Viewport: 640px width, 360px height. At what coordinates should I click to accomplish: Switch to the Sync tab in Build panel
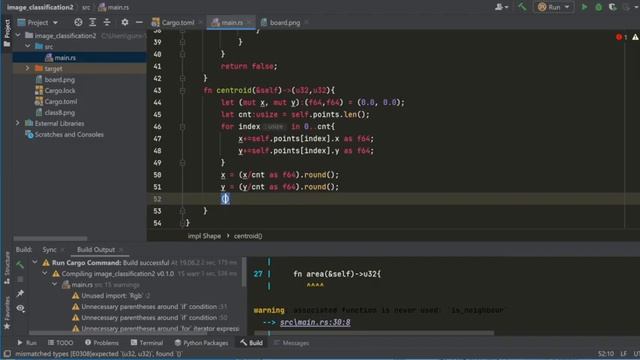pos(49,249)
